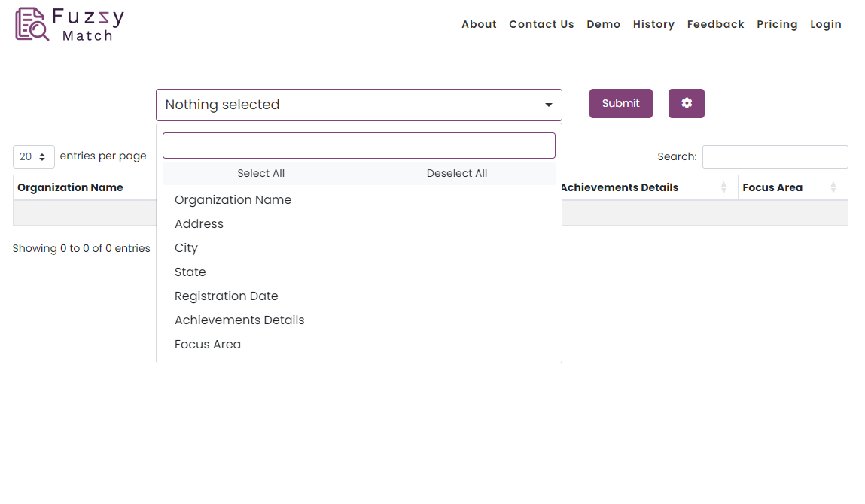865x504 pixels.
Task: Choose Registration Date from the list
Action: pos(226,296)
